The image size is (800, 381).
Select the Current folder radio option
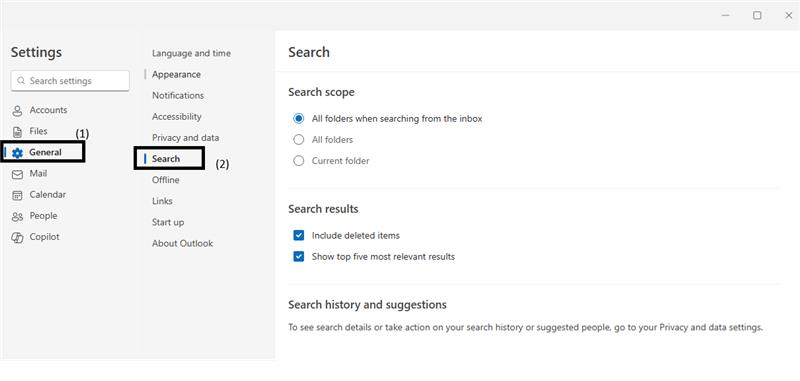point(298,161)
